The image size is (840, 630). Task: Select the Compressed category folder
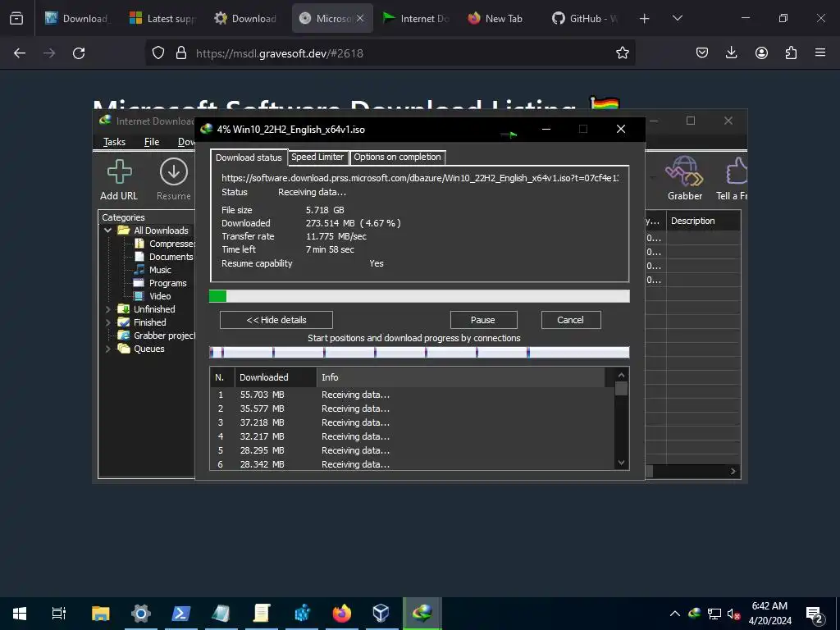(x=166, y=244)
